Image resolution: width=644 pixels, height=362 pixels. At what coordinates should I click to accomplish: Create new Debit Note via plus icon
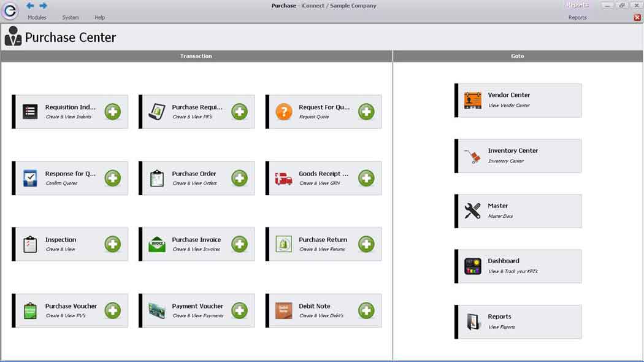pyautogui.click(x=366, y=310)
